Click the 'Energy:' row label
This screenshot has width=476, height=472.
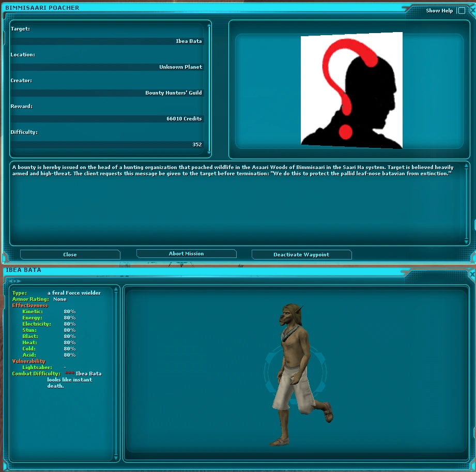[32, 318]
